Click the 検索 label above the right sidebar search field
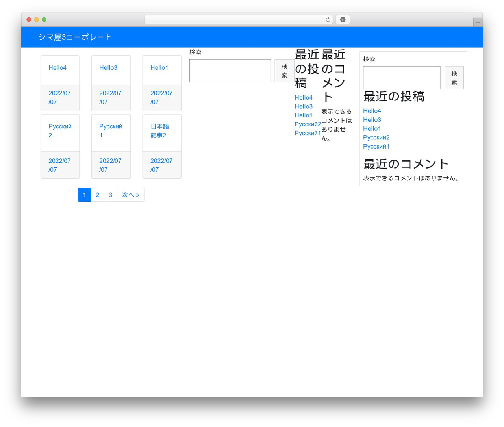504x427 pixels. pos(369,59)
